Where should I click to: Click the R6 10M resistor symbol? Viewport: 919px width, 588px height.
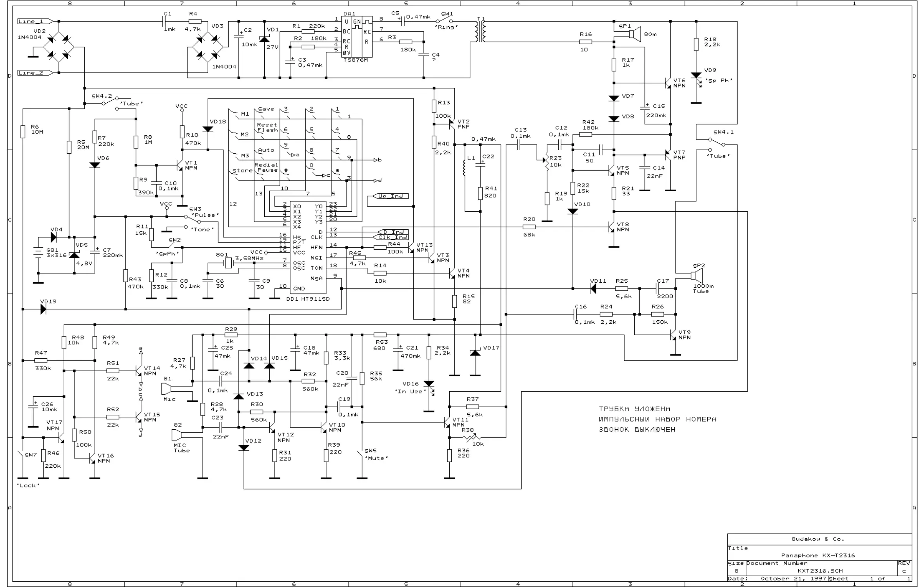click(23, 132)
